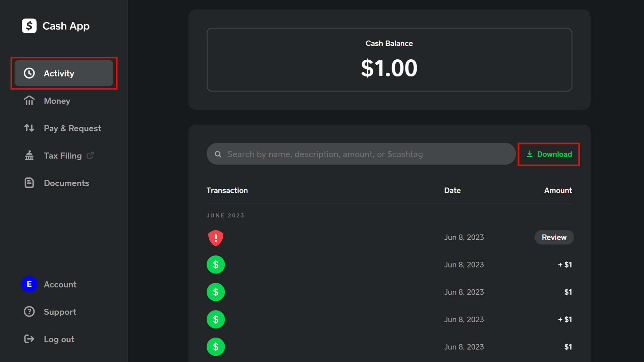Click the Tax Filing building icon
Viewport: 644px width, 362px height.
[29, 156]
